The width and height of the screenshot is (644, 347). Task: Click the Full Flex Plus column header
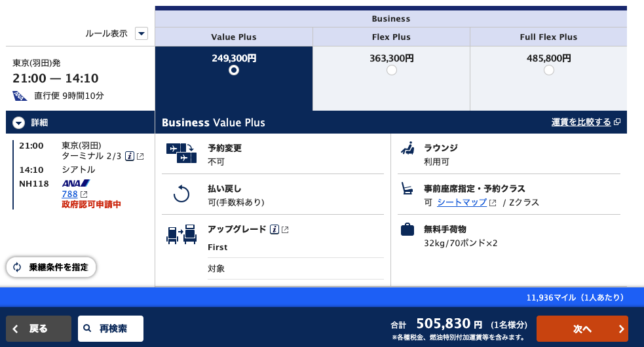point(548,37)
